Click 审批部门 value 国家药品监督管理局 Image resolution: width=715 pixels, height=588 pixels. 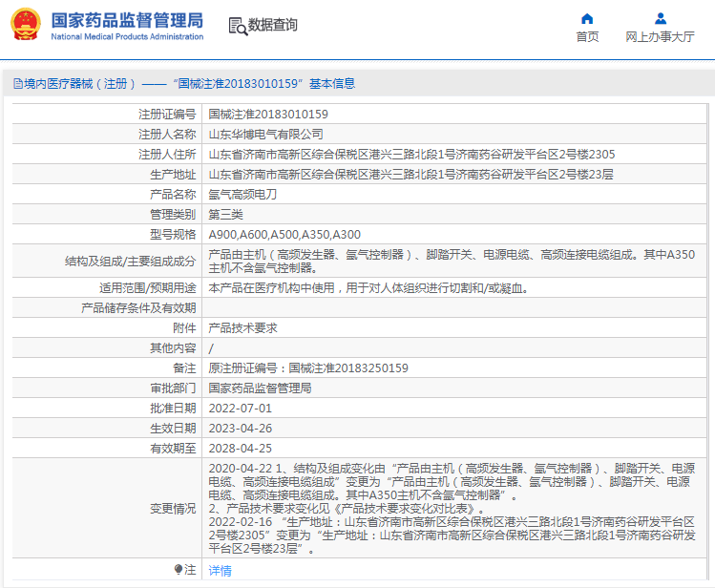pos(260,388)
